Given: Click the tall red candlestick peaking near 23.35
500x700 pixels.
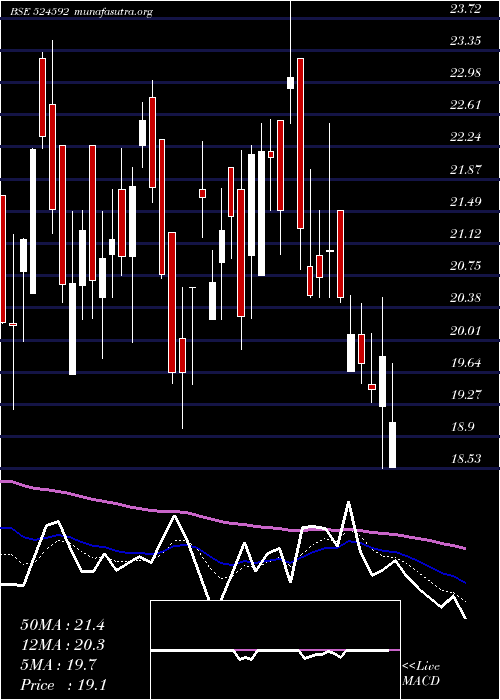Looking at the screenshot, I should pyautogui.click(x=300, y=143).
